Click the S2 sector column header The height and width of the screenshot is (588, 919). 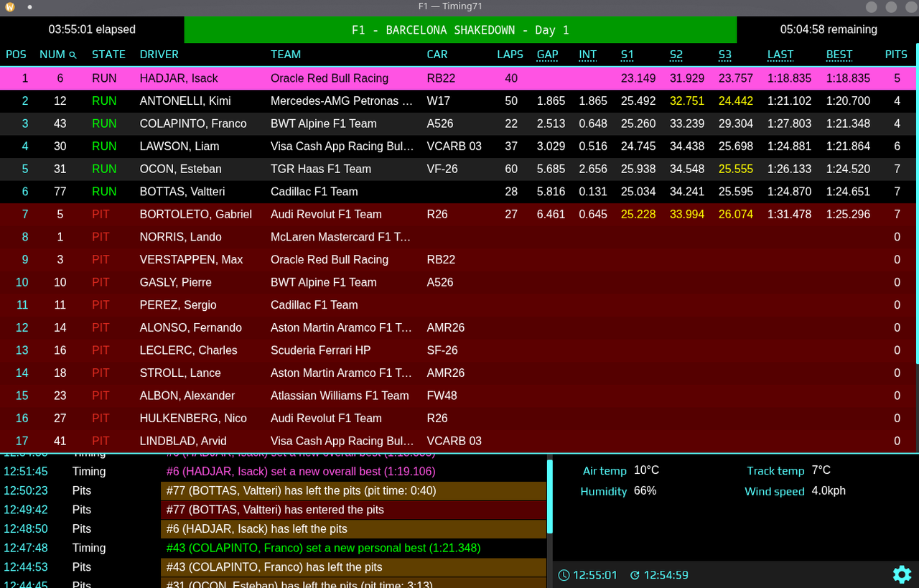click(676, 55)
